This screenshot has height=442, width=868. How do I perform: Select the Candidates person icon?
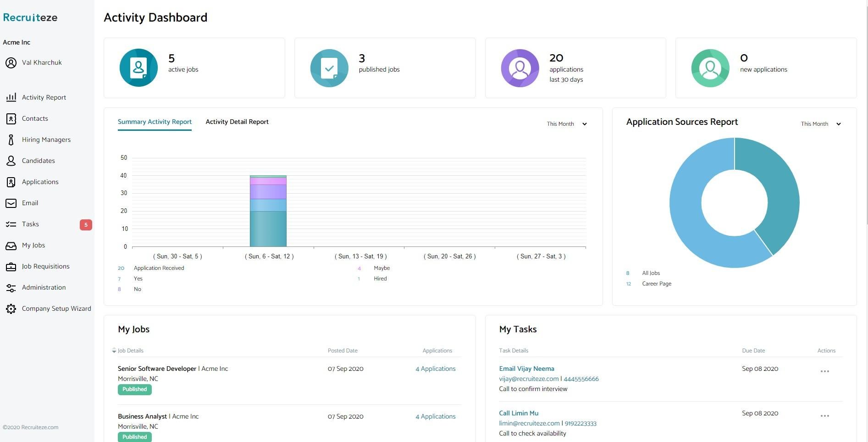tap(11, 161)
